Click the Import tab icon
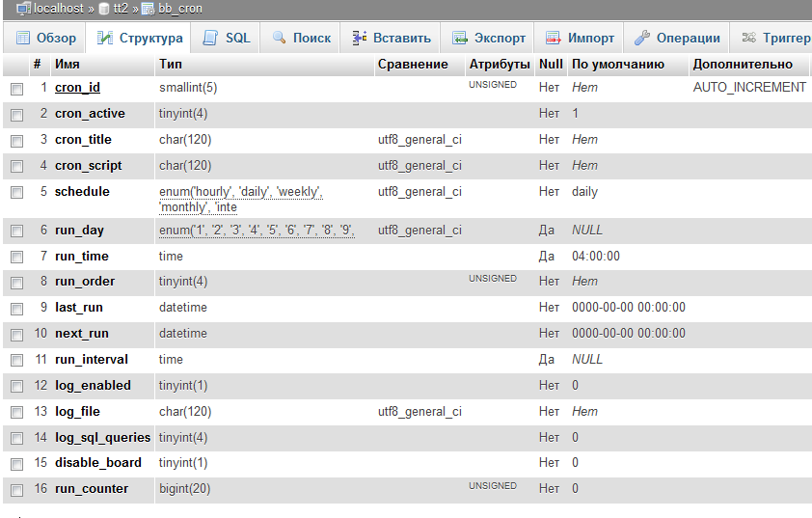This screenshot has height=518, width=812. click(553, 39)
